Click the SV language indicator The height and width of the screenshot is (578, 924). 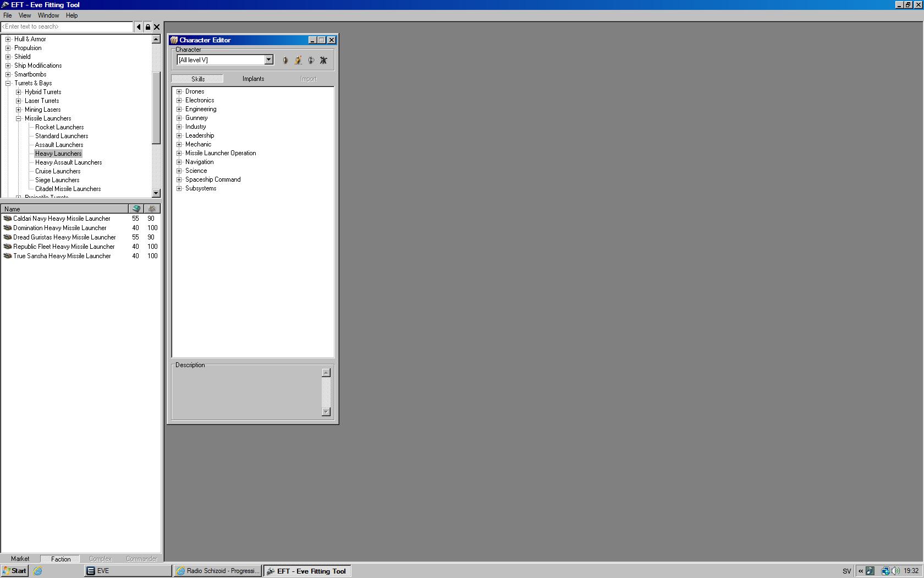pyautogui.click(x=846, y=571)
